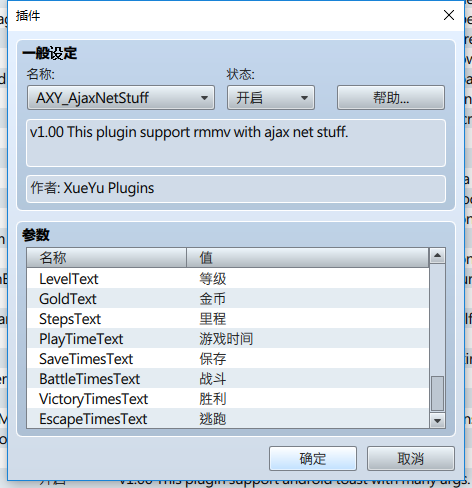Image resolution: width=472 pixels, height=488 pixels.
Task: Click the value 保存
Action: pyautogui.click(x=213, y=359)
